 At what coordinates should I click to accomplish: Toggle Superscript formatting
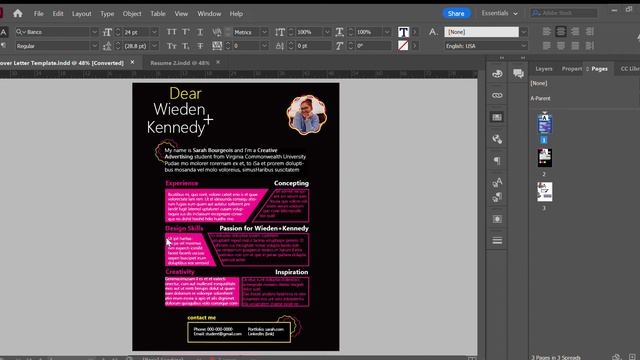186,32
